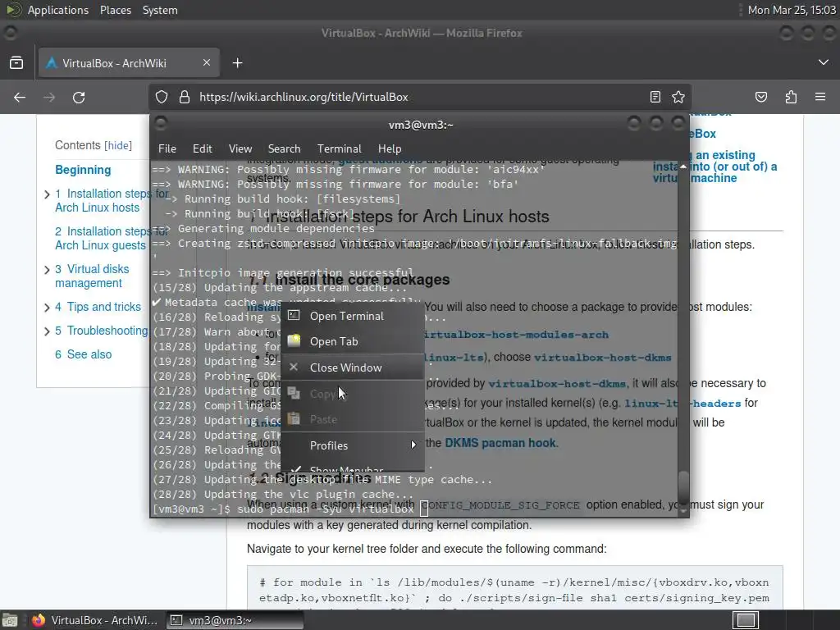Open the Firefox extensions icon

coord(791,97)
